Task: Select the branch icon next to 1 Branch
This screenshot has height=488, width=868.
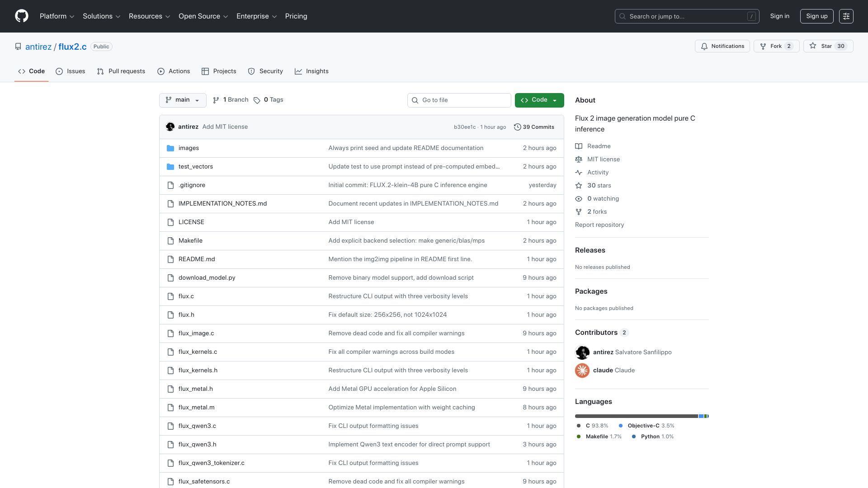Action: coord(216,100)
